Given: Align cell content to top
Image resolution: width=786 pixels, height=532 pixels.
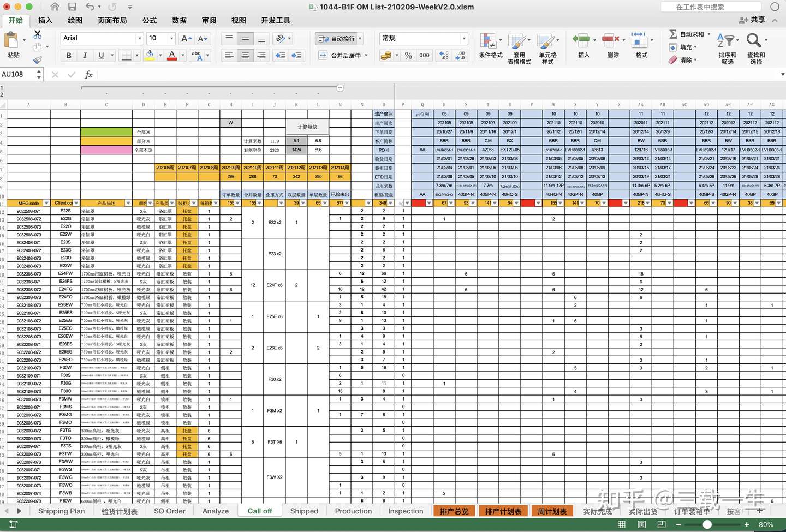Looking at the screenshot, I should 229,38.
